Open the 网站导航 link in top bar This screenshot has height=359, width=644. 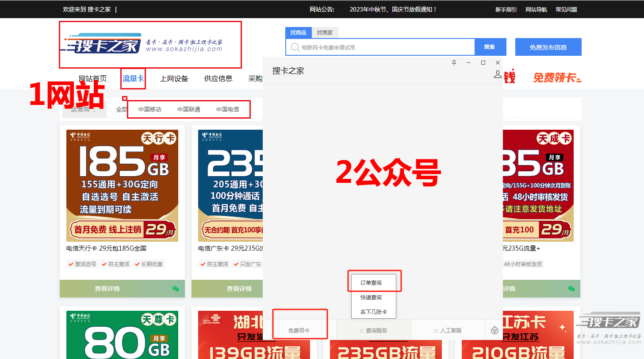[x=536, y=9]
